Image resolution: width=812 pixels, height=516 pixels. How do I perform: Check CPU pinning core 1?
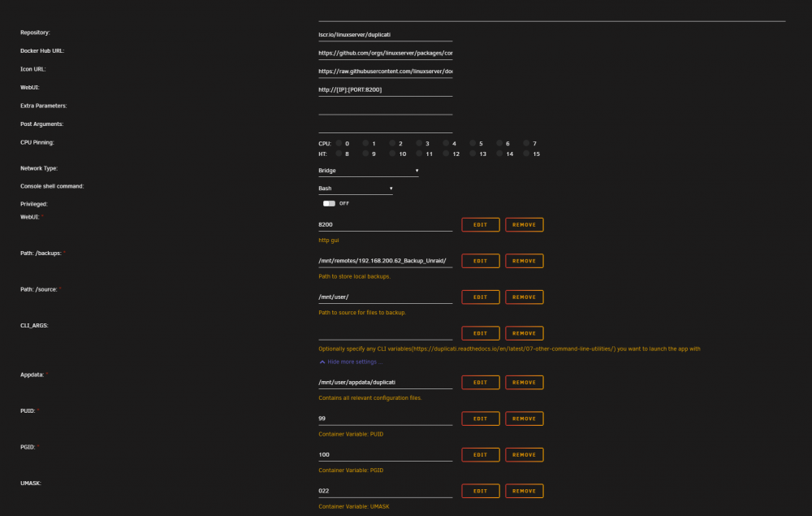pyautogui.click(x=365, y=144)
